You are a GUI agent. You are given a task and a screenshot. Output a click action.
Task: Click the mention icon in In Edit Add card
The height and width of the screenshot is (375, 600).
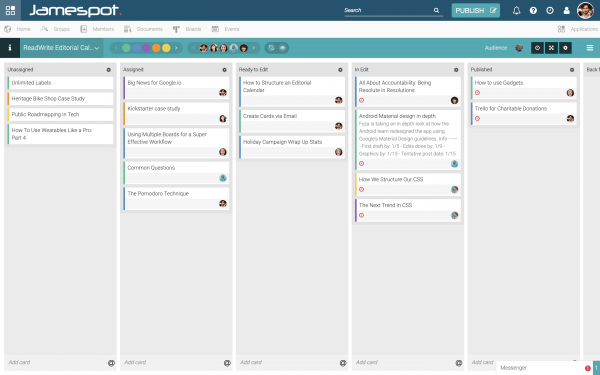tap(459, 363)
